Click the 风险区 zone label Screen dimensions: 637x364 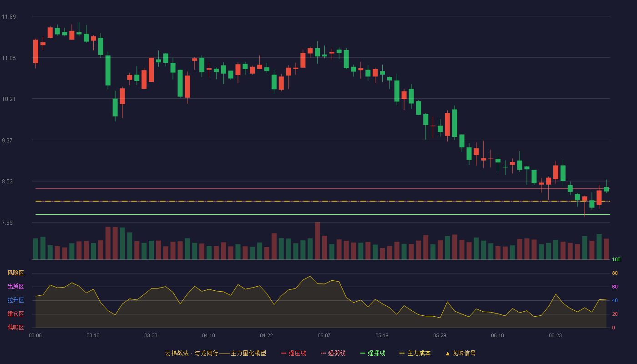point(15,273)
